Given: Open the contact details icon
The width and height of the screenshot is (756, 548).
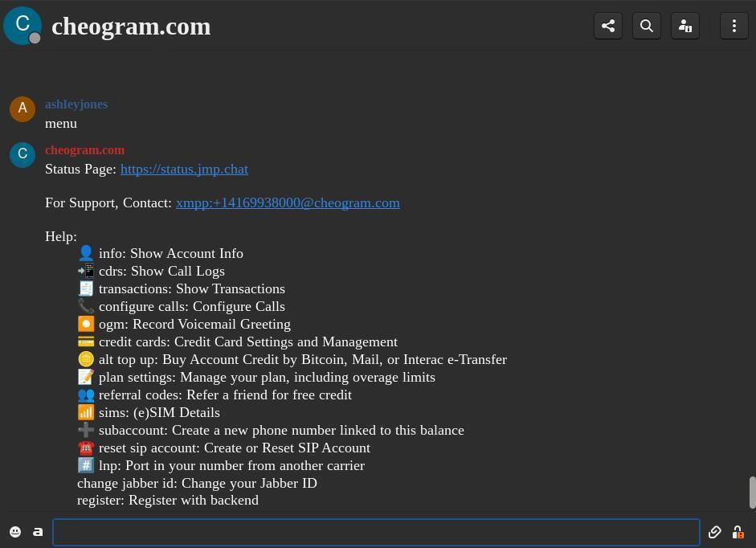Looking at the screenshot, I should point(685,26).
